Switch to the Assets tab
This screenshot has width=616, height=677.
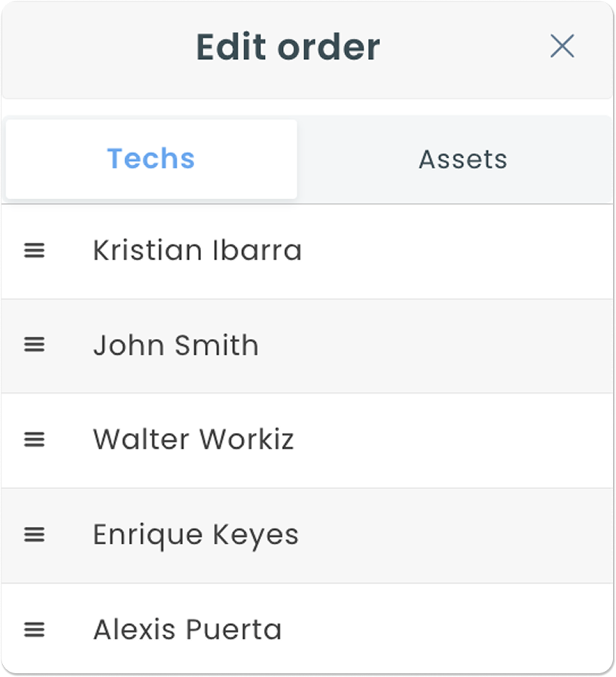click(463, 159)
